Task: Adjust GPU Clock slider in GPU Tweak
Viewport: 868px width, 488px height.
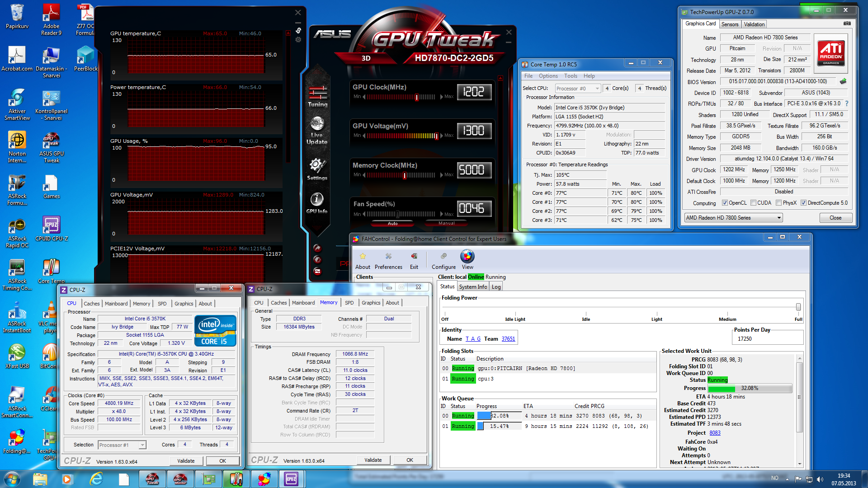Action: coord(416,97)
